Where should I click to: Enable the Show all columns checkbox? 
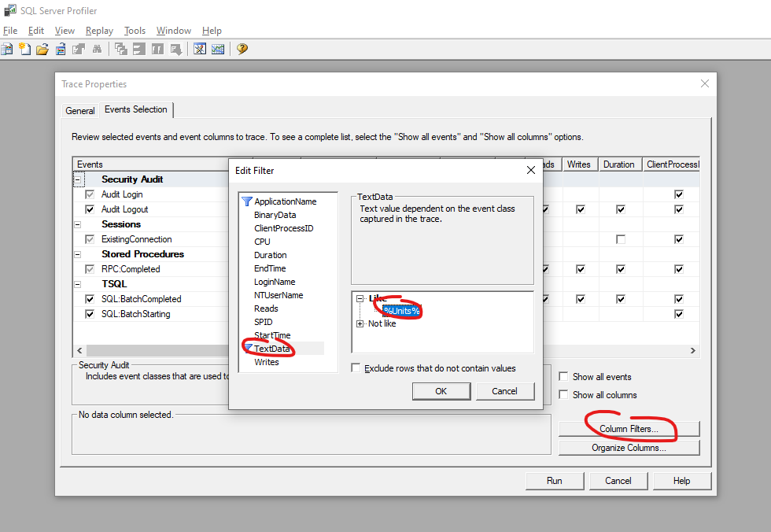point(563,395)
